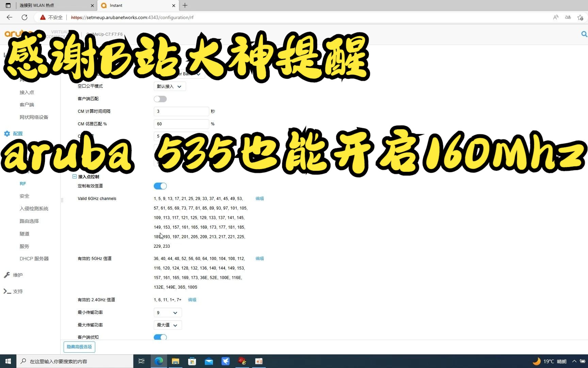
Task: Toggle 客户端匹配 switch
Action: tap(160, 99)
